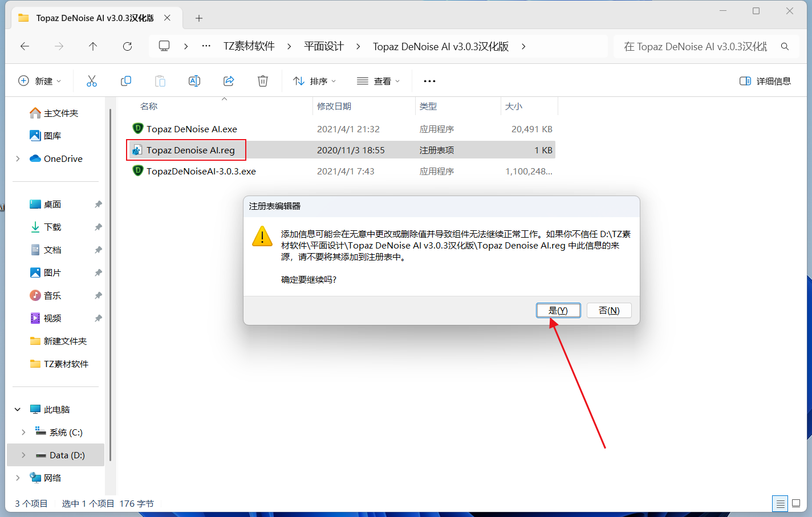Viewport: 812px width, 517px height.
Task: Click the navigation pane vertical scrollbar
Action: (x=110, y=285)
